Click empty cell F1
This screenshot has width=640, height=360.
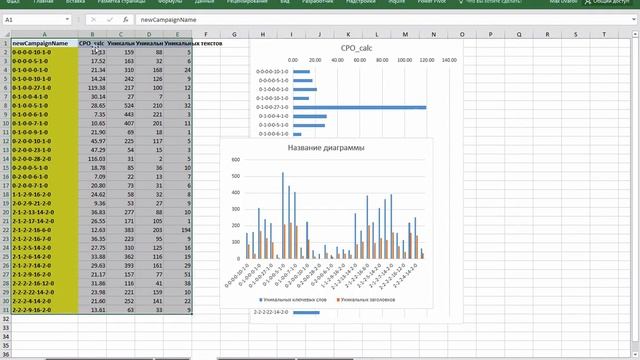(206, 43)
